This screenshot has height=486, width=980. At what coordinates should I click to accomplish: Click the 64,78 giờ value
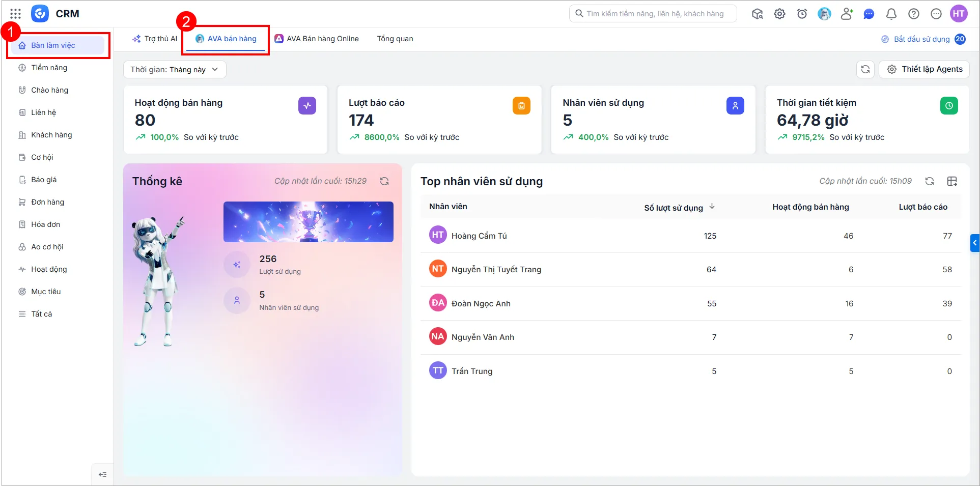click(813, 120)
